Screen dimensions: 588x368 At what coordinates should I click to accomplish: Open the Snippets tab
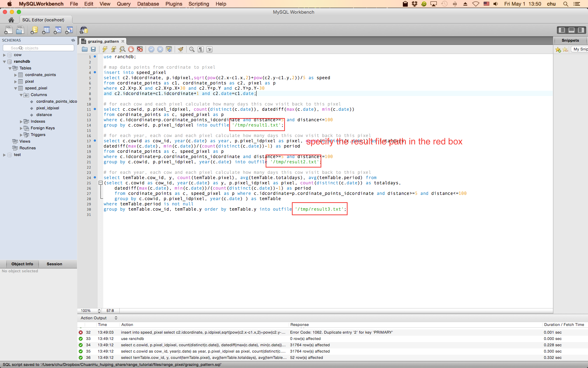pos(570,40)
